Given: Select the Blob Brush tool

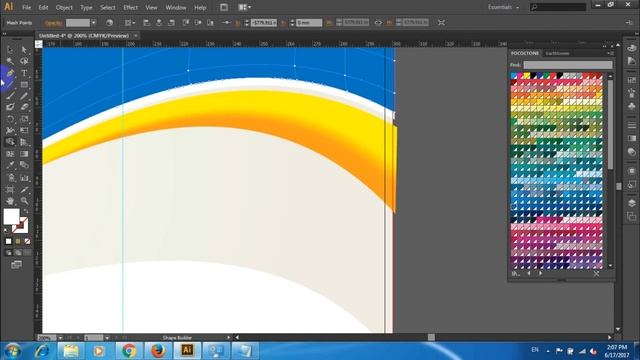Looking at the screenshot, I should click(10, 107).
